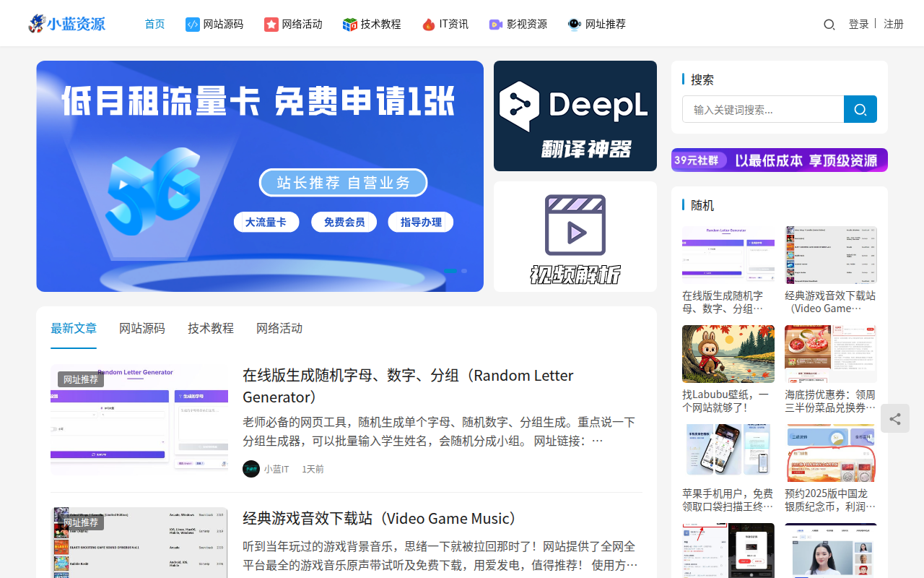Screen dimensions: 924x578
Task: Click the 小蓝IT author name
Action: click(x=276, y=469)
